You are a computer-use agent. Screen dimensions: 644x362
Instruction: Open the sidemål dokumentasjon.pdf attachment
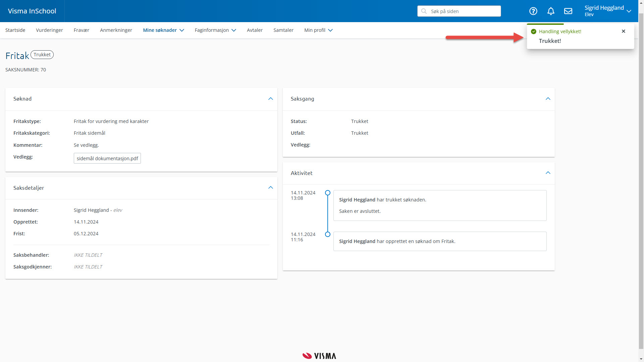point(107,158)
